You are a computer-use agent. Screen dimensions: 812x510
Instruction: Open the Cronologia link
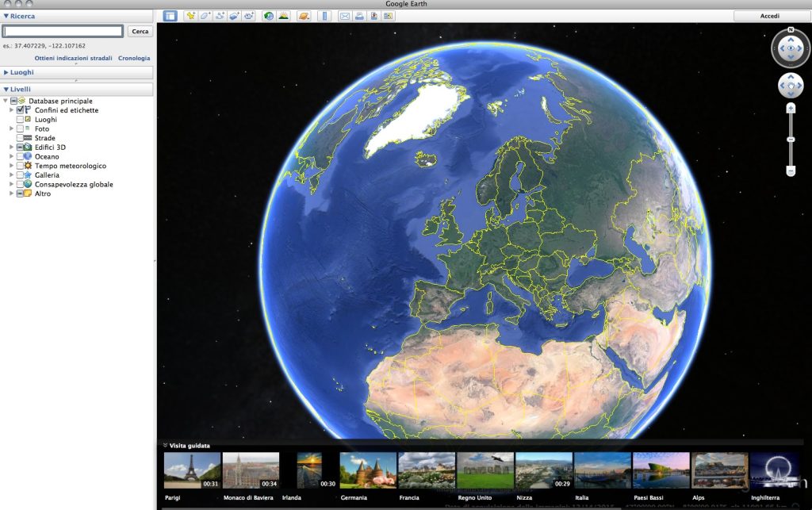[134, 58]
